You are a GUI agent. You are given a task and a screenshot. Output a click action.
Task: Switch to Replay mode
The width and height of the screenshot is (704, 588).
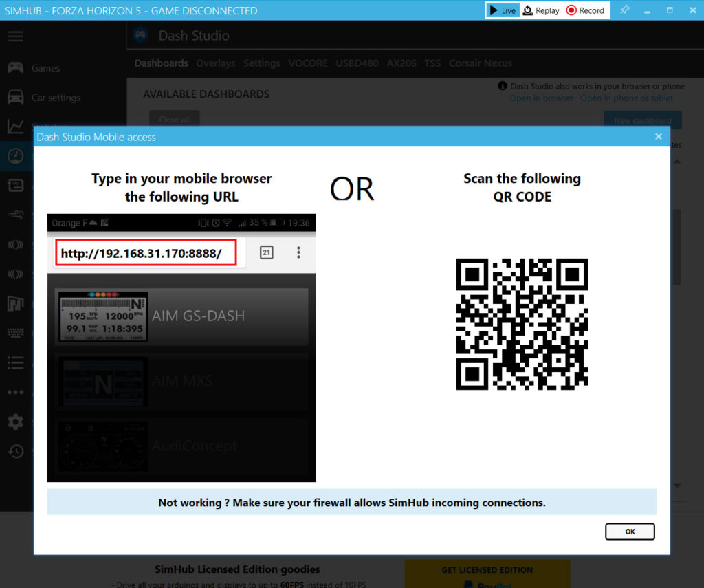click(541, 10)
